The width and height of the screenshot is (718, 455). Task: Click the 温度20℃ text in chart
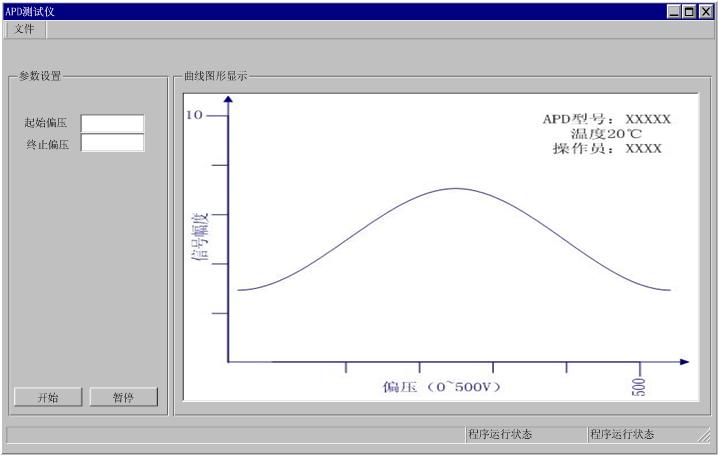click(606, 134)
